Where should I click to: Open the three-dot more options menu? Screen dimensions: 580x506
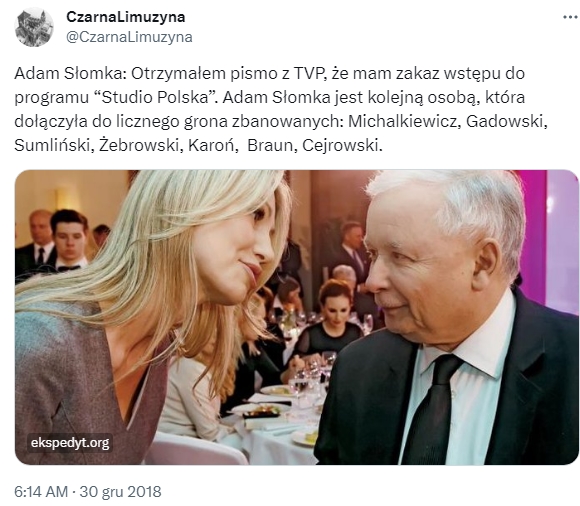coord(570,17)
